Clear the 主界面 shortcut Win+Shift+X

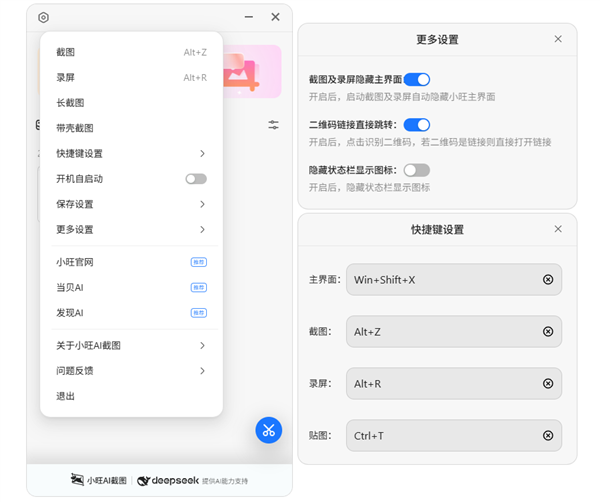pyautogui.click(x=547, y=280)
